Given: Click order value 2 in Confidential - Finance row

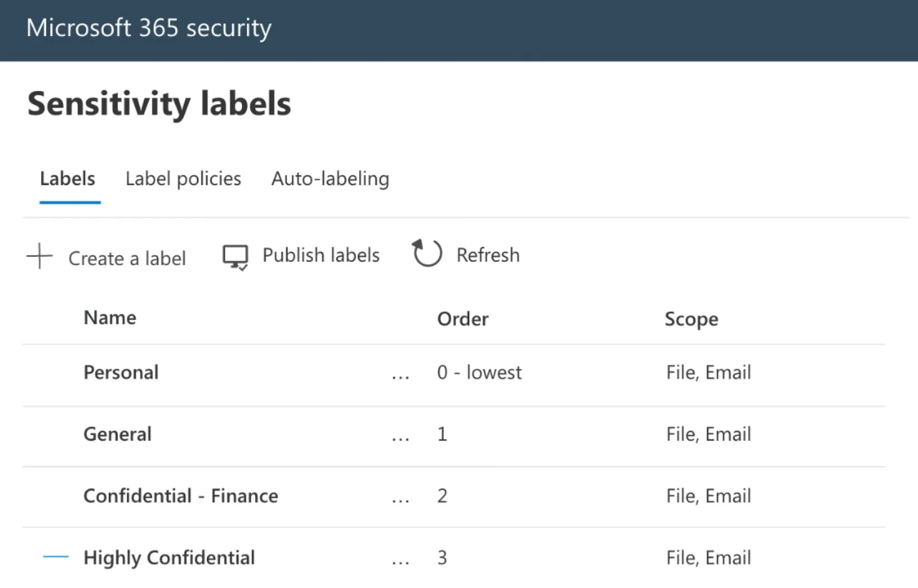Looking at the screenshot, I should [x=442, y=495].
